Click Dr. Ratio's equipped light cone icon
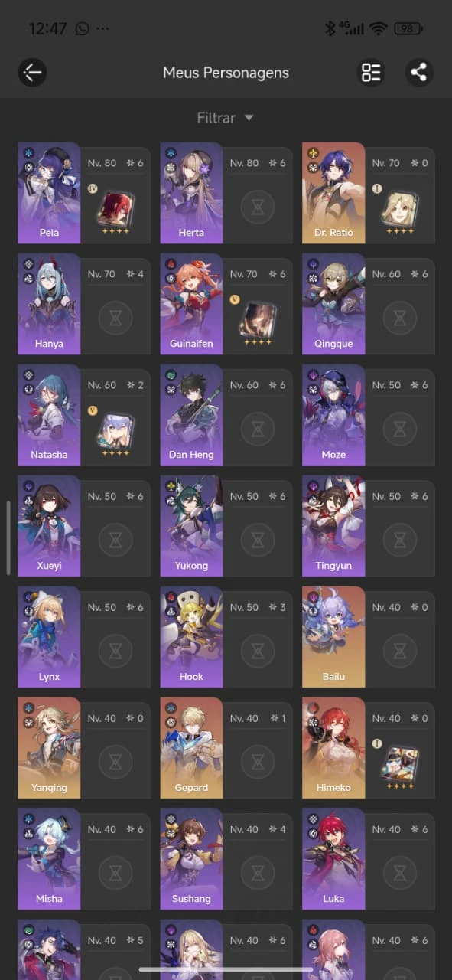 coord(400,207)
